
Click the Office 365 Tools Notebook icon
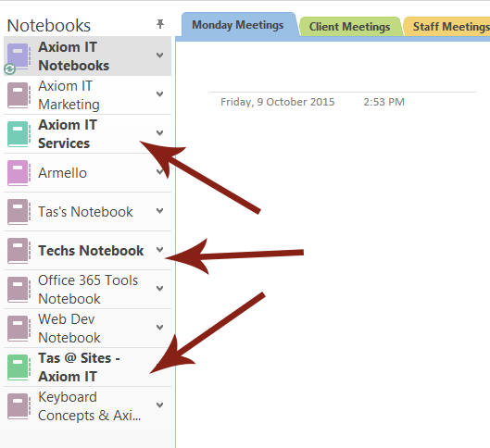(19, 290)
